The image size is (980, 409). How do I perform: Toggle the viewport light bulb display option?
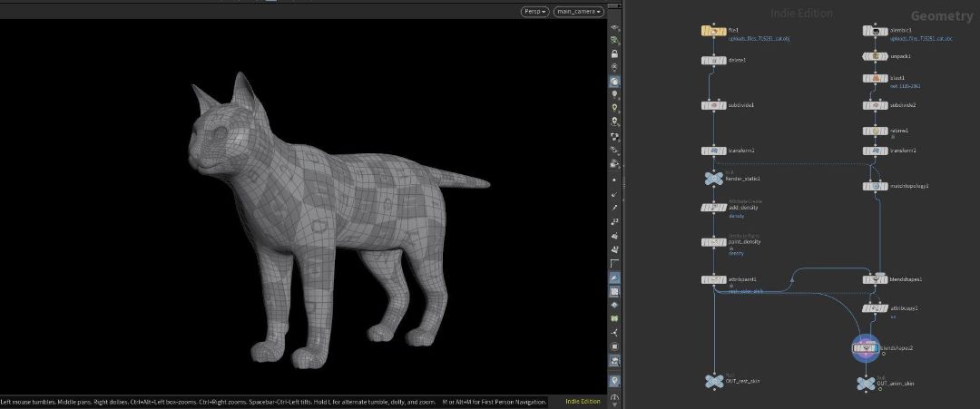coord(615,94)
